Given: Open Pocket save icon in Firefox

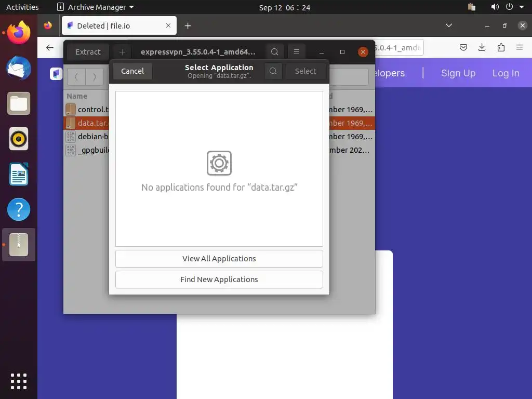Looking at the screenshot, I should tap(463, 47).
